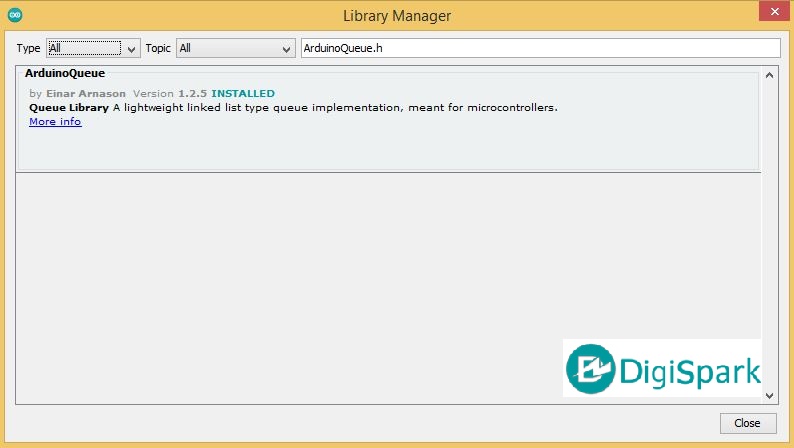Click the search field containing ArduinoQueue.h
This screenshot has height=448, width=794.
(x=540, y=48)
